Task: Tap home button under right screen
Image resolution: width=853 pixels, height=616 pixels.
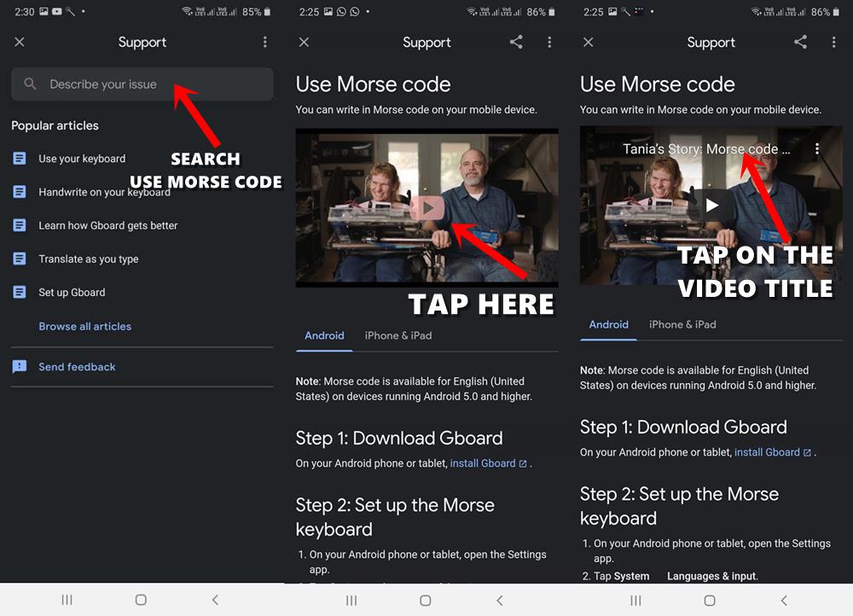Action: [710, 601]
